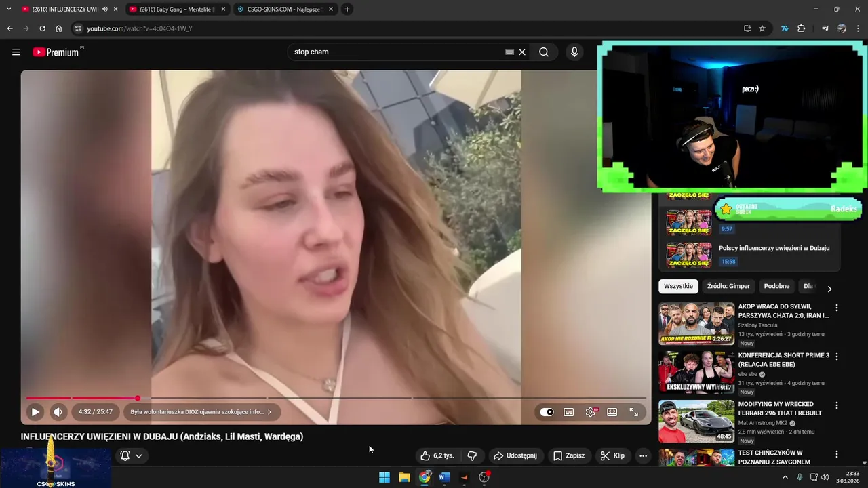Seek on the video progress bar

click(336, 398)
